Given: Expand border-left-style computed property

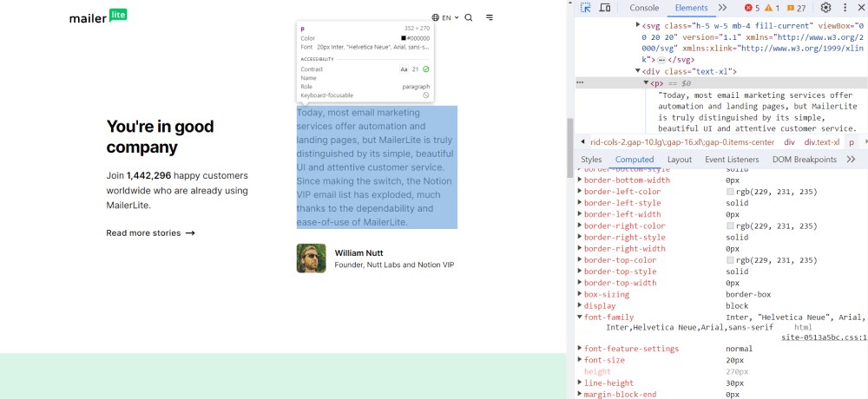Looking at the screenshot, I should tap(580, 203).
